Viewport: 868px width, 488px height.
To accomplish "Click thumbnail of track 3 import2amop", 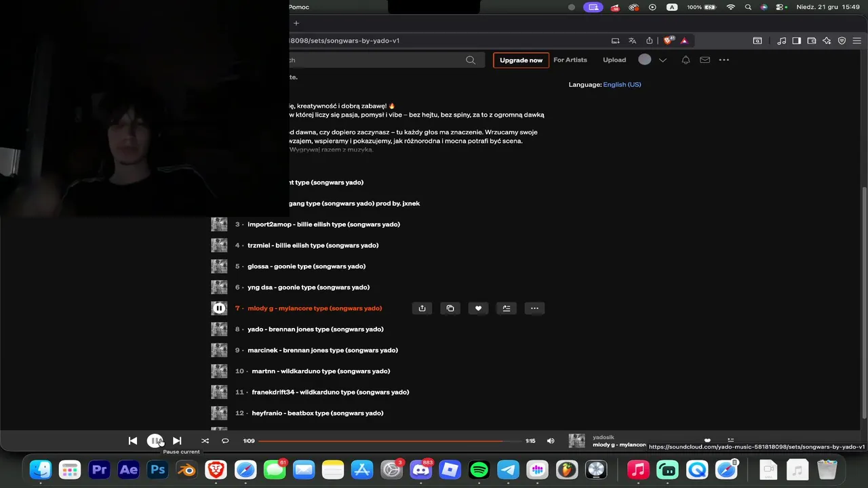I will pos(219,224).
